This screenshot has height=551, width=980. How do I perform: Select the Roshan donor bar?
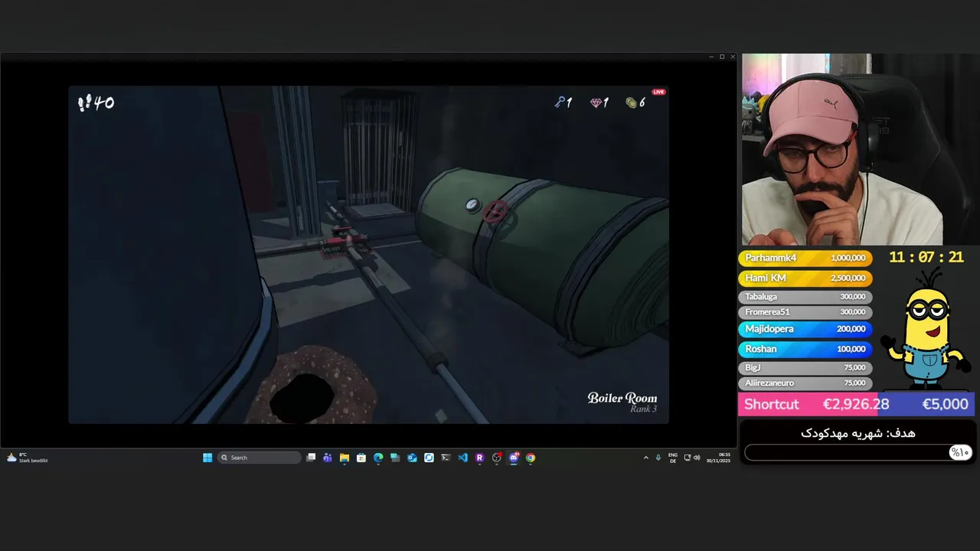[805, 349]
